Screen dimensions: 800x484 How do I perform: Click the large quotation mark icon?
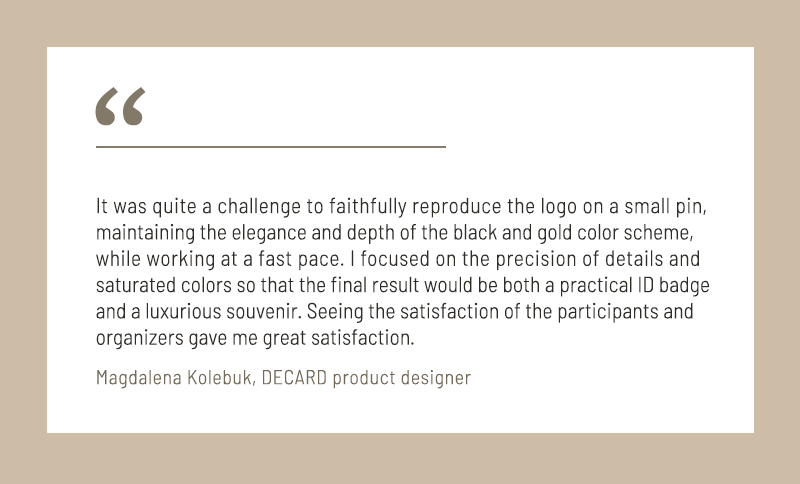point(120,107)
